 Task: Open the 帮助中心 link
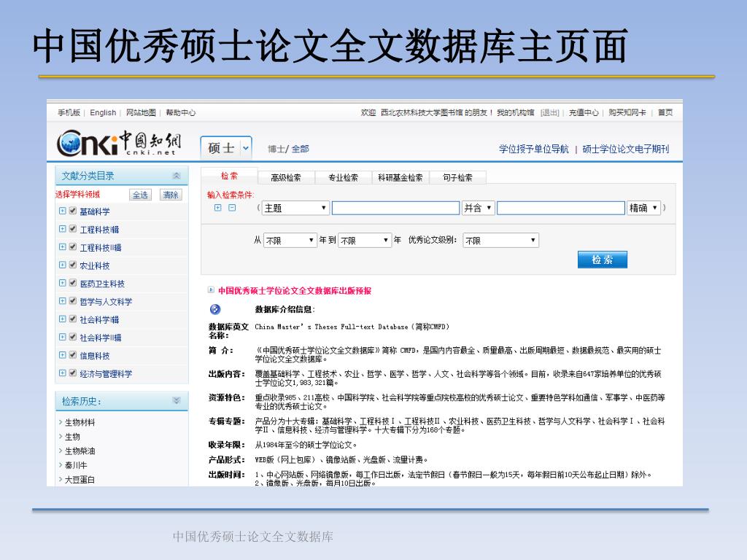pos(181,112)
